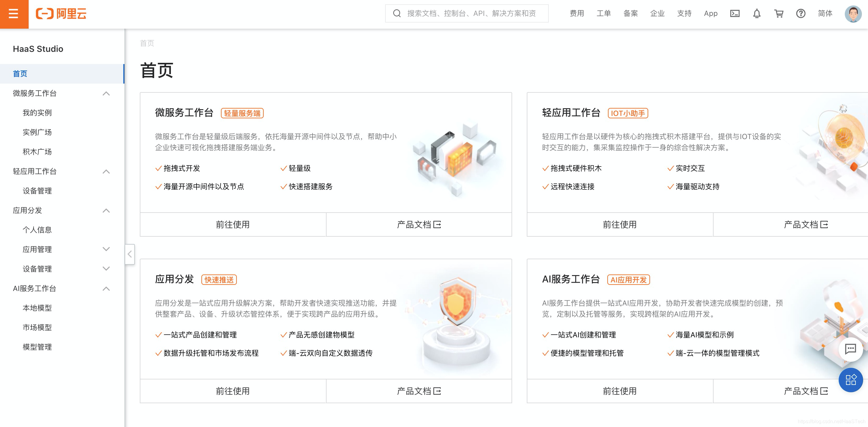This screenshot has height=427, width=868.
Task: Click the 首页 breadcrumb
Action: tap(147, 43)
